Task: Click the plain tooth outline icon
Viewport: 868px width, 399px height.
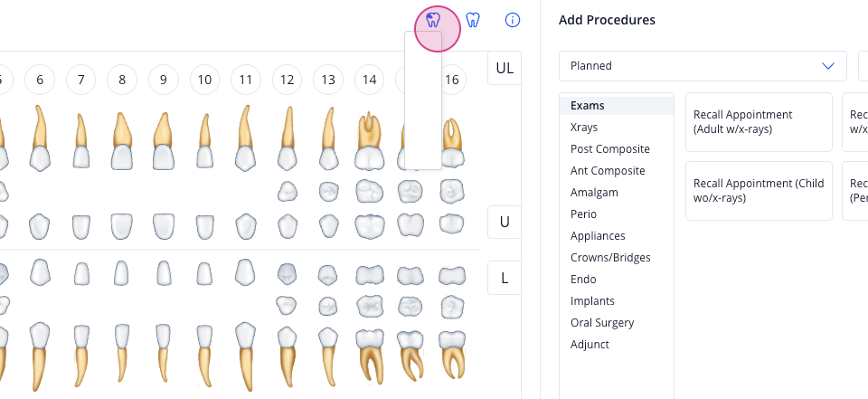Action: point(473,21)
